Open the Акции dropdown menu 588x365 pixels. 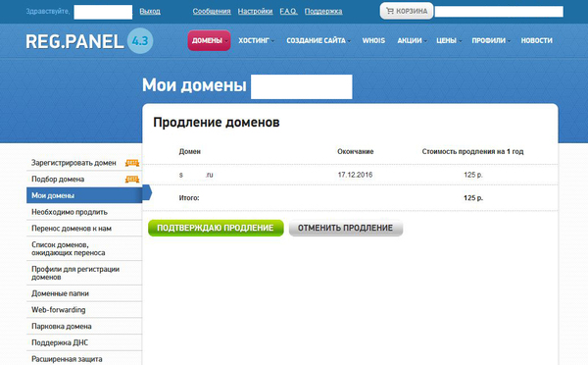pos(412,40)
